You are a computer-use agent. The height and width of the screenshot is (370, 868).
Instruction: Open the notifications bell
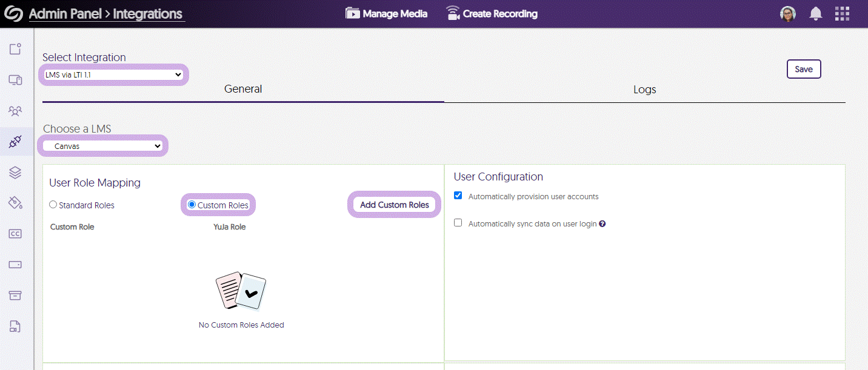click(x=816, y=14)
